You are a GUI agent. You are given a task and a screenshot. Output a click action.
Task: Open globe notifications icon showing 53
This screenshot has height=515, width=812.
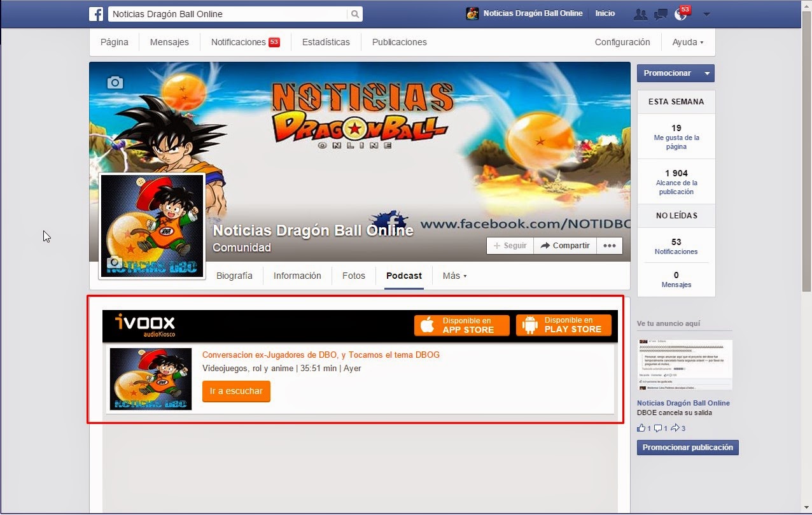click(x=681, y=14)
